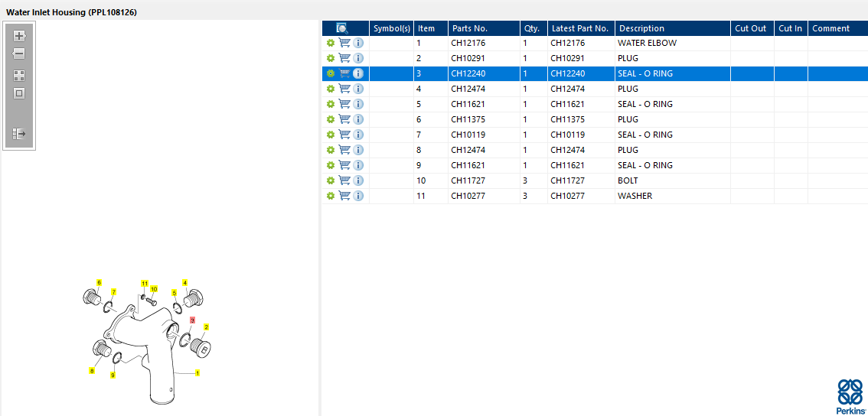Open info for BOLT item 10
The height and width of the screenshot is (416, 868).
(x=358, y=180)
